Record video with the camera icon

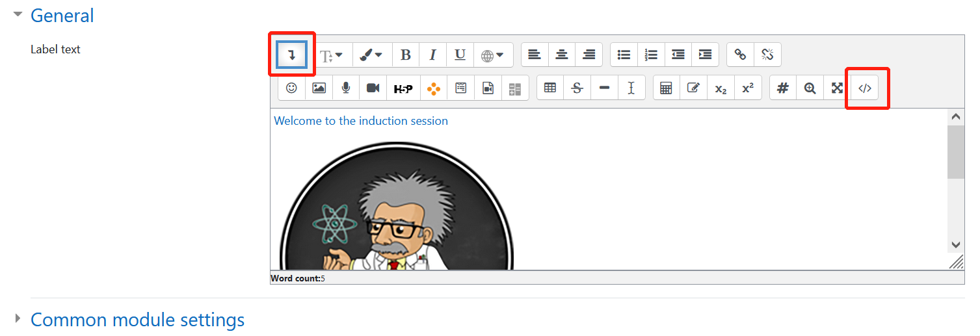click(373, 88)
